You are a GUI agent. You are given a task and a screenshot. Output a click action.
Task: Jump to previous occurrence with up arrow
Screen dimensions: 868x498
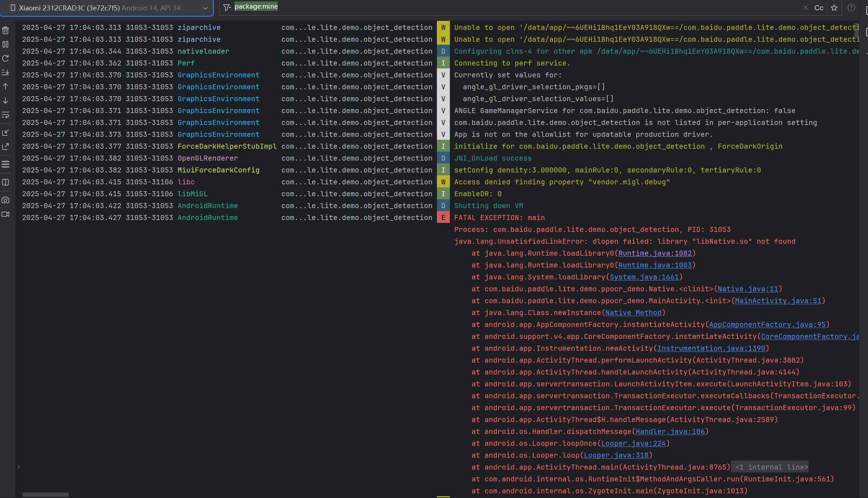point(5,86)
